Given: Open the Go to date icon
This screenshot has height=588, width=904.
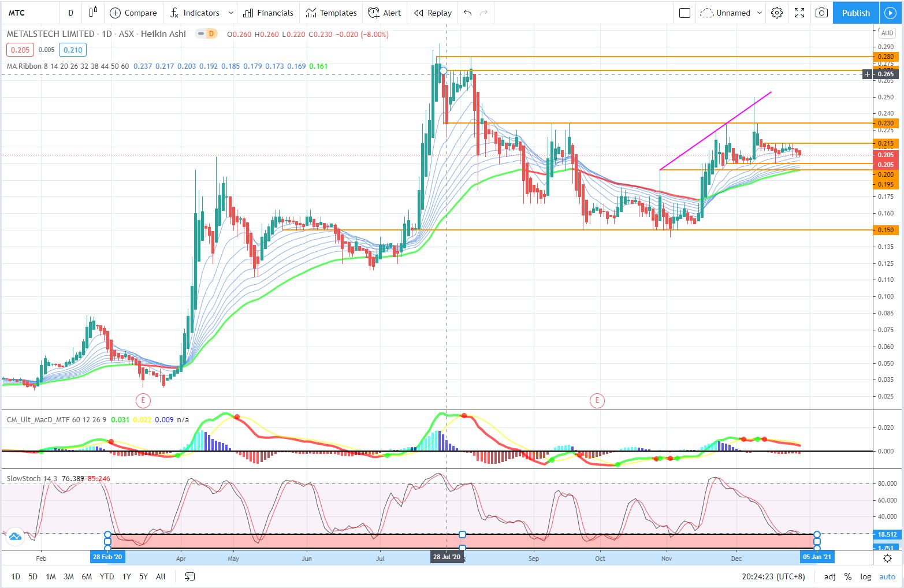Looking at the screenshot, I should point(189,576).
